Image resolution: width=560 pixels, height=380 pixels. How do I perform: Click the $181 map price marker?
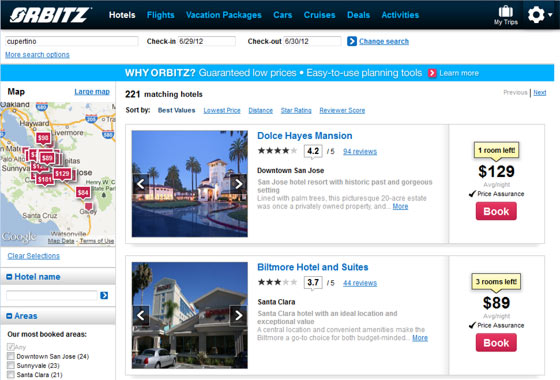45,180
